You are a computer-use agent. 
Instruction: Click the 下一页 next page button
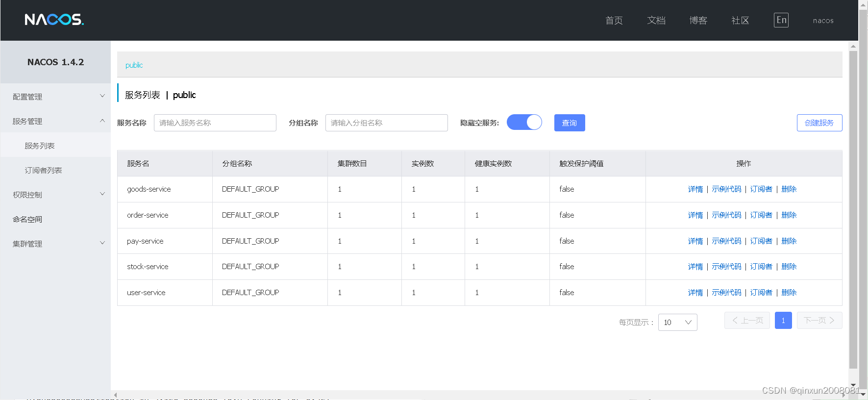pyautogui.click(x=819, y=320)
